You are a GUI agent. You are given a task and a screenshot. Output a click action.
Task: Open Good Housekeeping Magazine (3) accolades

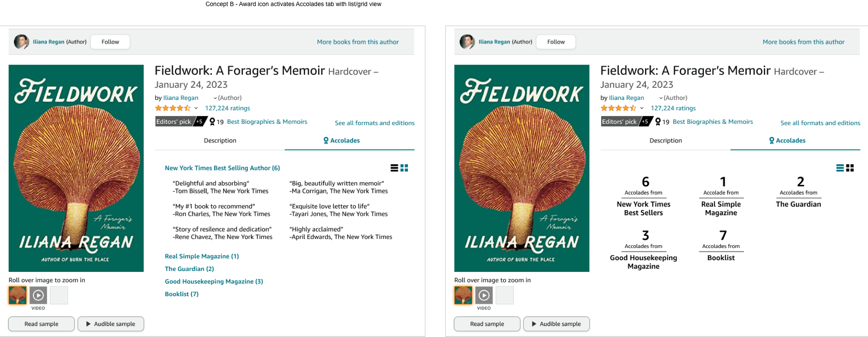(x=214, y=281)
